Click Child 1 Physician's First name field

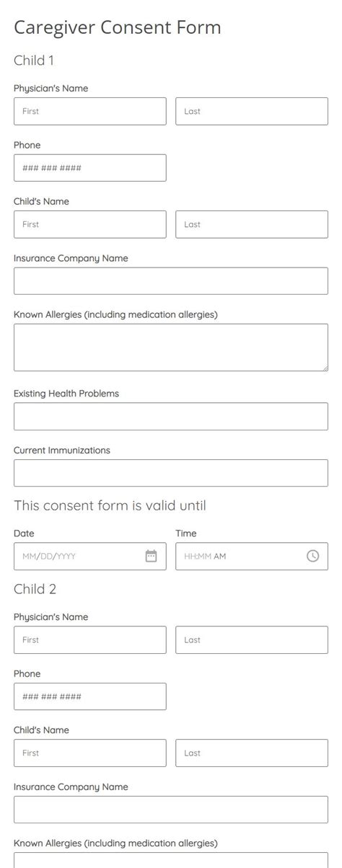(90, 112)
